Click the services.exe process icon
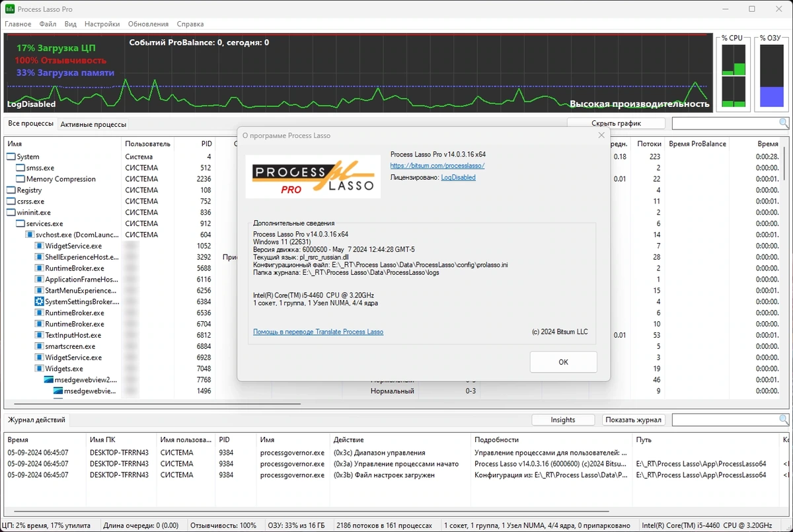The height and width of the screenshot is (532, 793). (20, 224)
